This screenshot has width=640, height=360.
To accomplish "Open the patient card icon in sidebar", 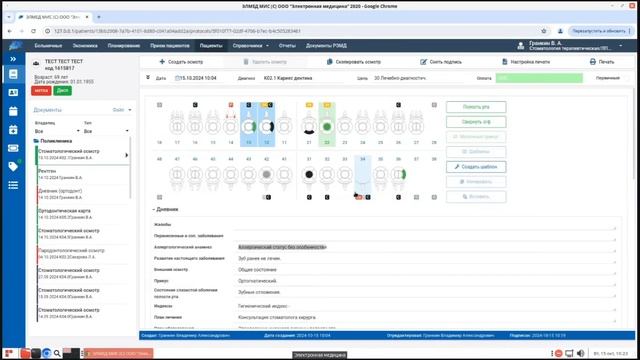I will coord(13,93).
